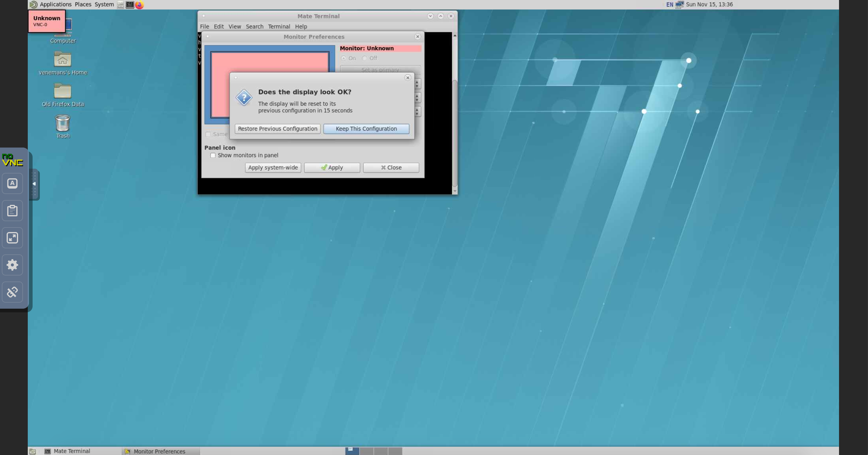Click Restore Previous Configuration button

(277, 129)
